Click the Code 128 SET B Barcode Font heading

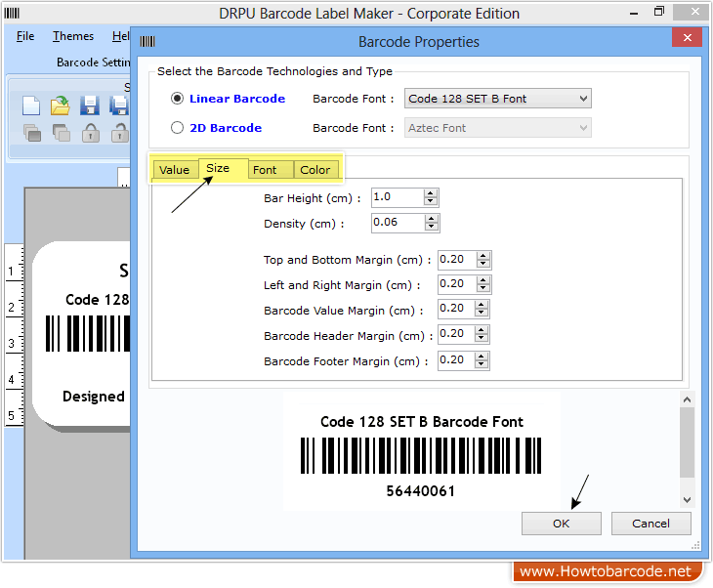[x=422, y=422]
